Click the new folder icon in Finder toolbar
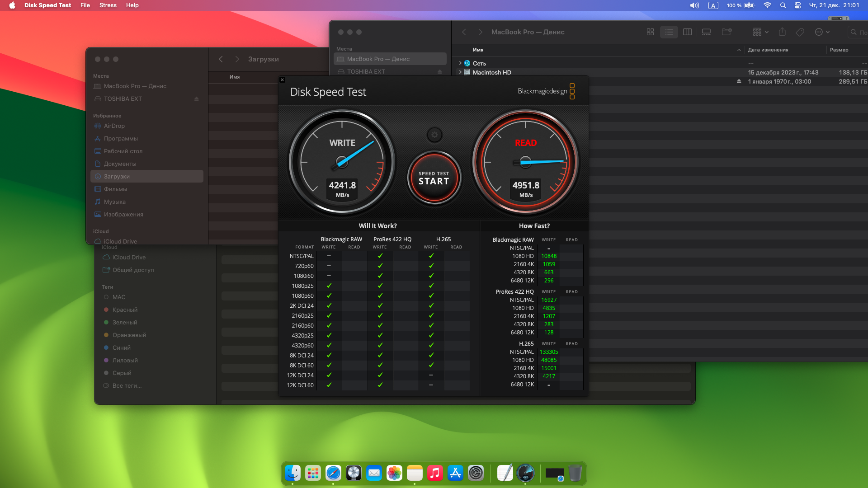 coord(726,32)
